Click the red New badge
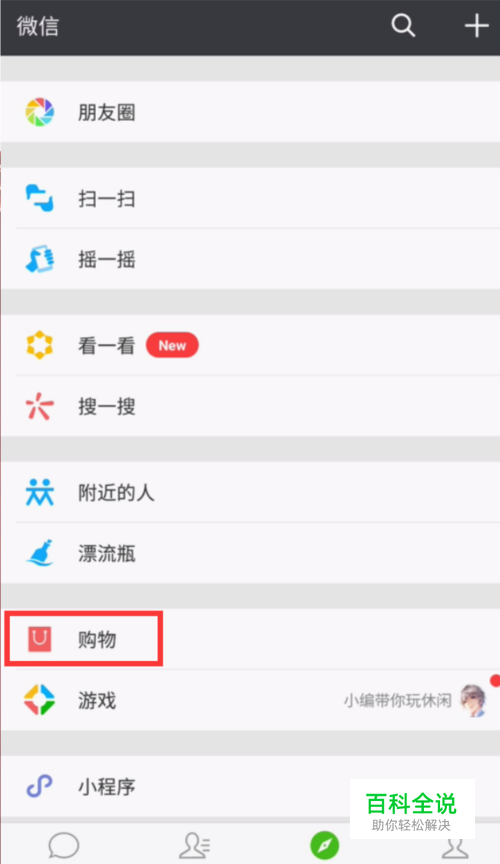The height and width of the screenshot is (864, 500). tap(172, 345)
